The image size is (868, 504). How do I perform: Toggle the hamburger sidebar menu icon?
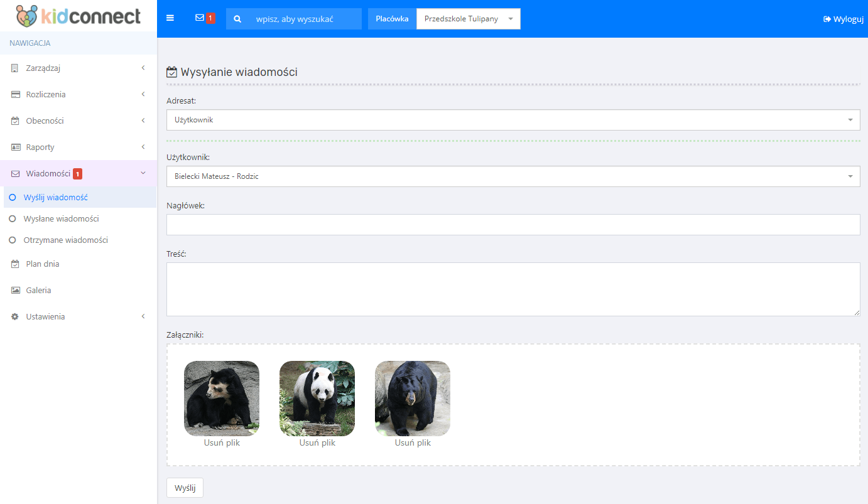pos(170,18)
